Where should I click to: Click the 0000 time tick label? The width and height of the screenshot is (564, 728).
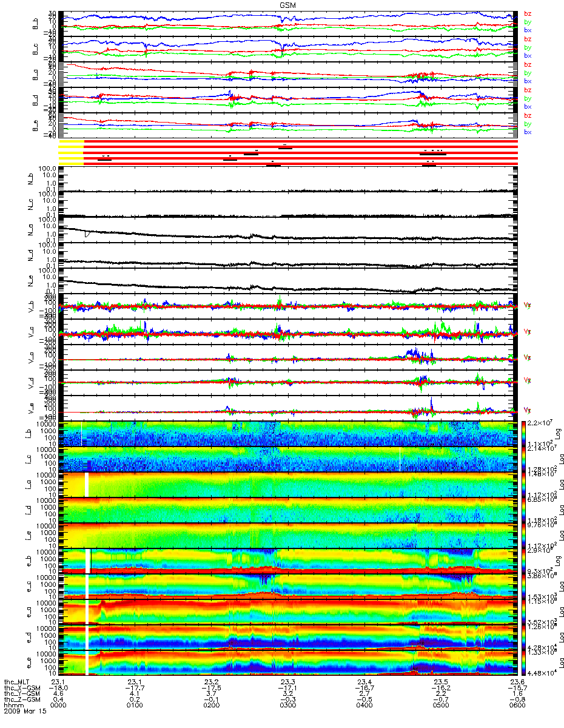pos(58,706)
